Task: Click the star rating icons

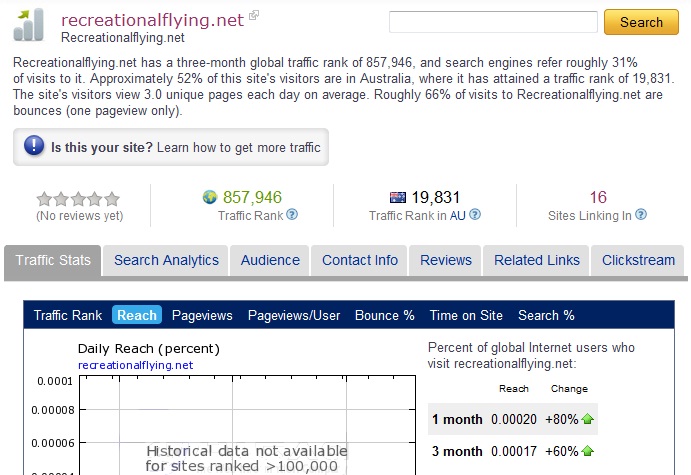Action: 78,199
